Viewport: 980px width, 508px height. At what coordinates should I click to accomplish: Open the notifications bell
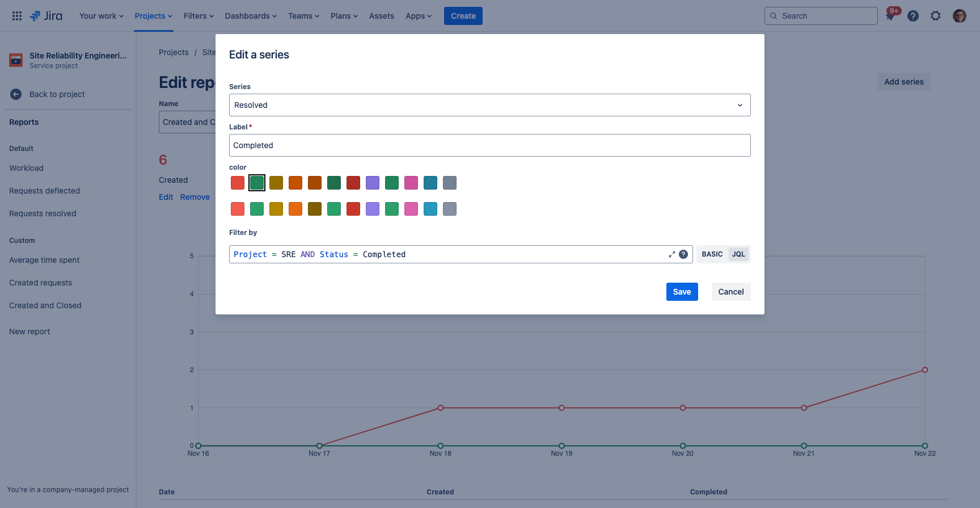coord(890,16)
